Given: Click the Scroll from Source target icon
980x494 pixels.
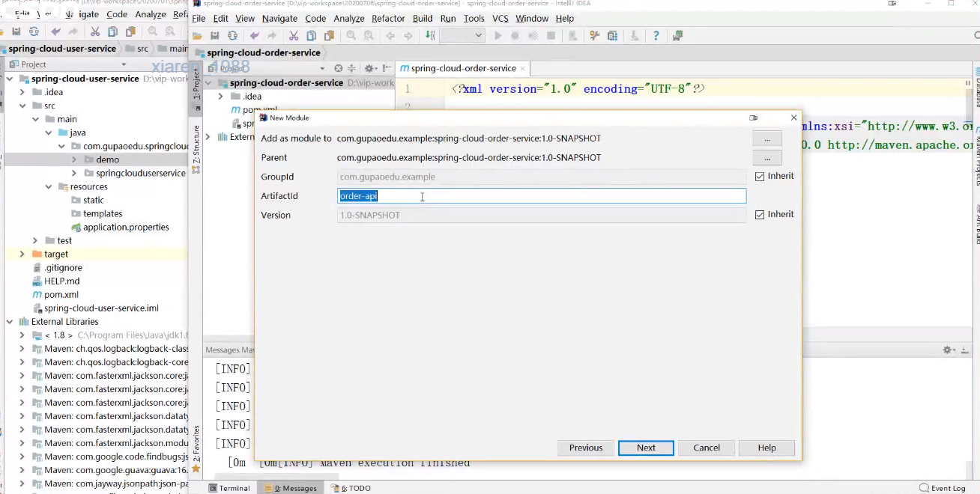Looking at the screenshot, I should click(x=338, y=68).
